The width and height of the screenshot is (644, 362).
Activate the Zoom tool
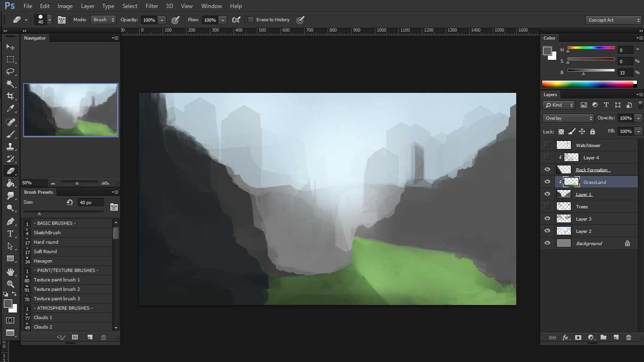point(10,284)
